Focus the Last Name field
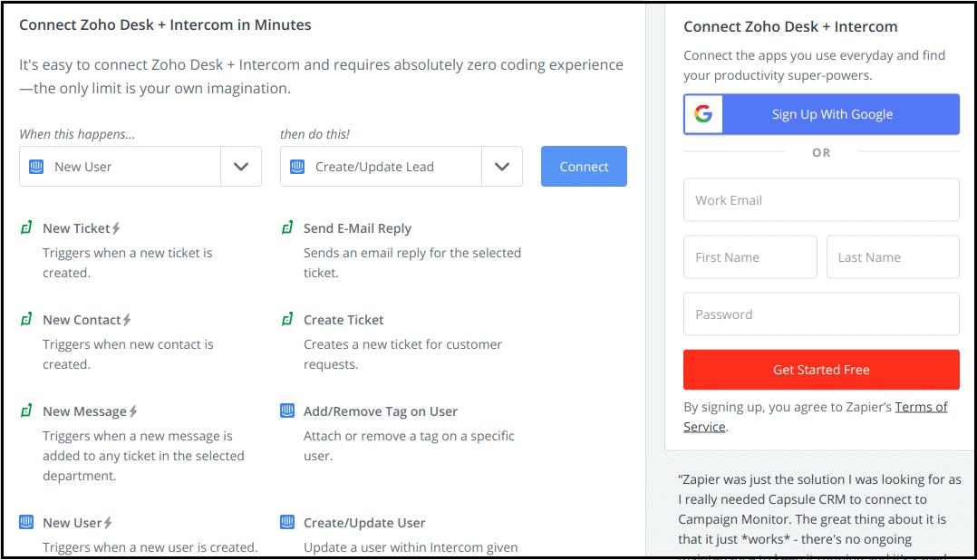 pos(893,257)
